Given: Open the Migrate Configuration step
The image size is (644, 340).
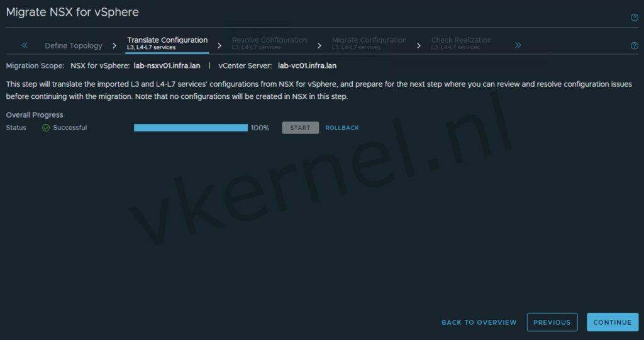Looking at the screenshot, I should point(369,43).
